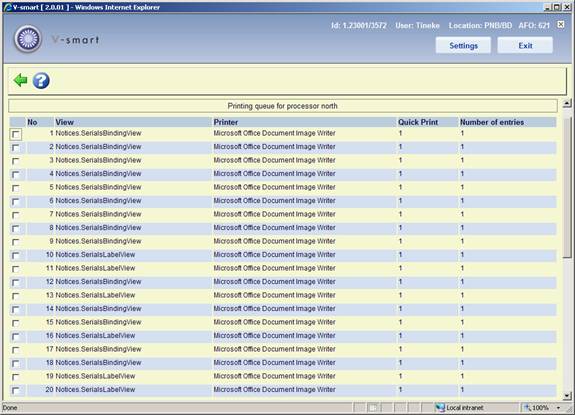Check the box for queue entry 6
This screenshot has height=415, width=575.
coord(16,202)
